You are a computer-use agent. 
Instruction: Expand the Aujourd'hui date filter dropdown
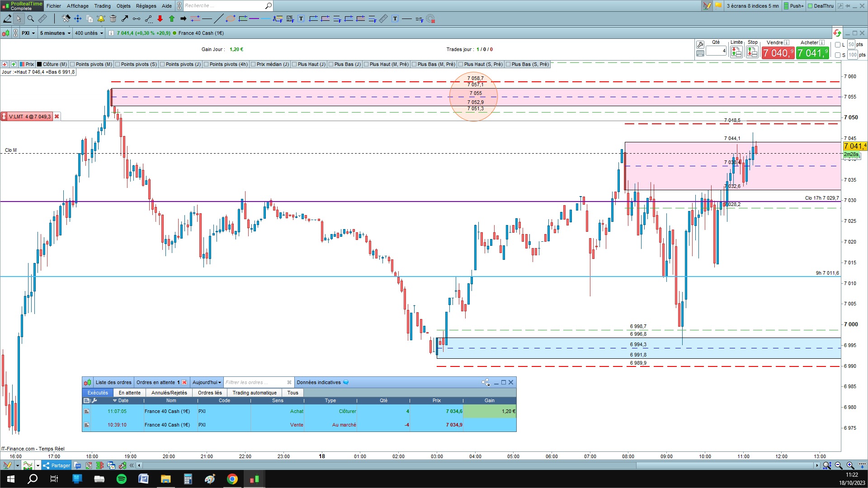[207, 382]
